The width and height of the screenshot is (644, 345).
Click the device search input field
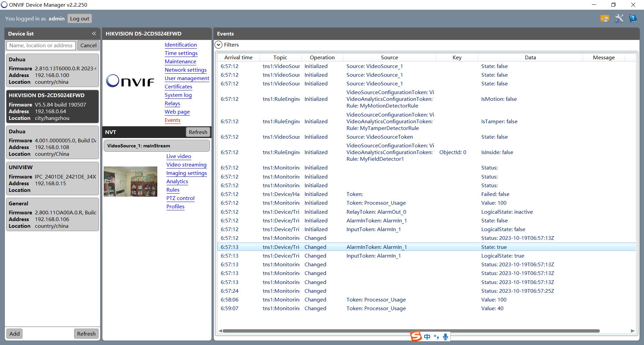(41, 45)
